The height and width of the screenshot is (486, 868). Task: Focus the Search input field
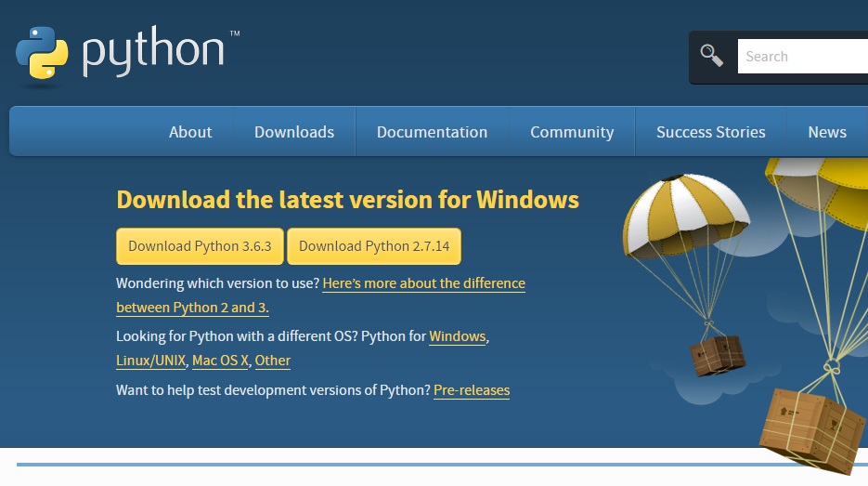click(803, 56)
